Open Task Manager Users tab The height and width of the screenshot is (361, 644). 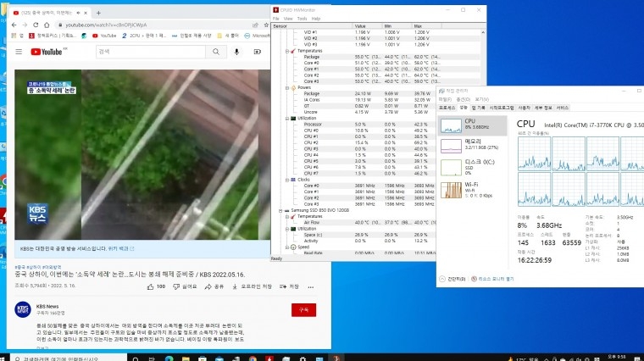[524, 108]
